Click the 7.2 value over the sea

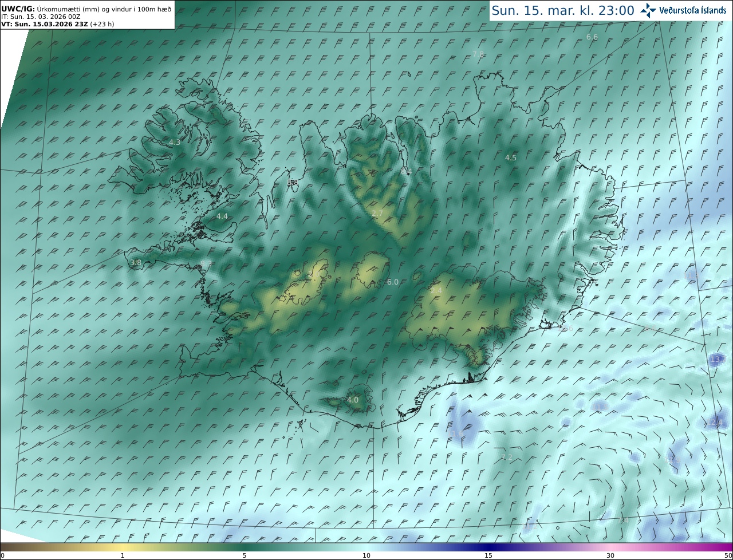coord(506,457)
